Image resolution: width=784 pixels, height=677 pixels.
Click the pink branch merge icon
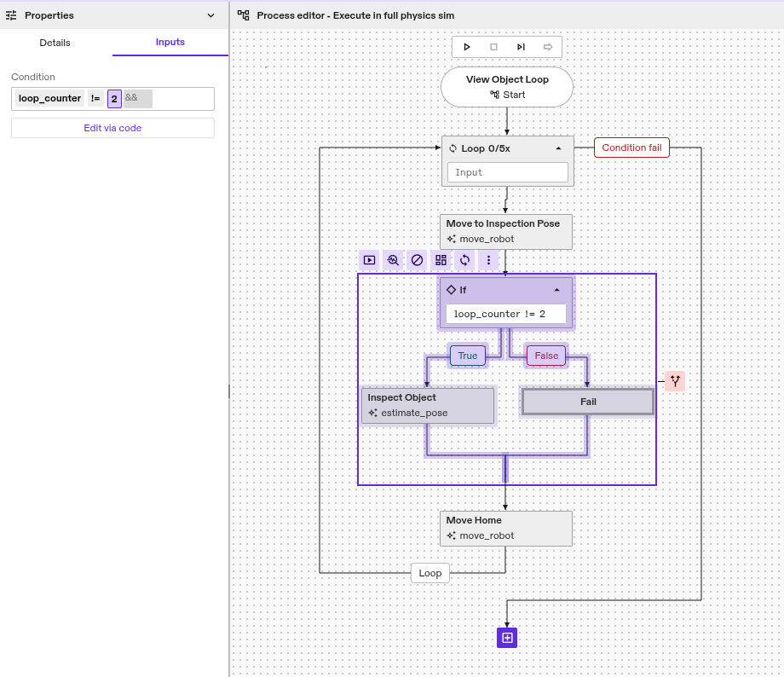coord(675,381)
